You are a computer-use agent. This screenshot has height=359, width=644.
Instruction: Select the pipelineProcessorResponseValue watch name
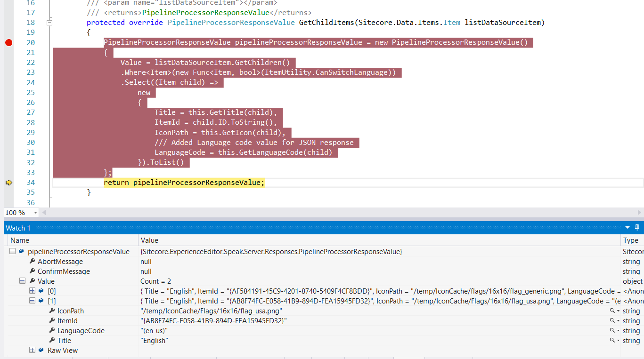(x=79, y=252)
